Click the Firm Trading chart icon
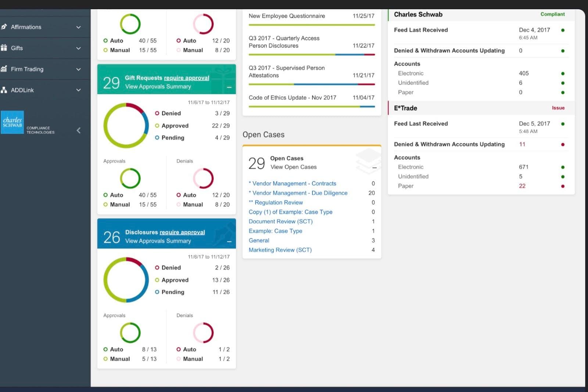The height and width of the screenshot is (392, 588). [4, 69]
